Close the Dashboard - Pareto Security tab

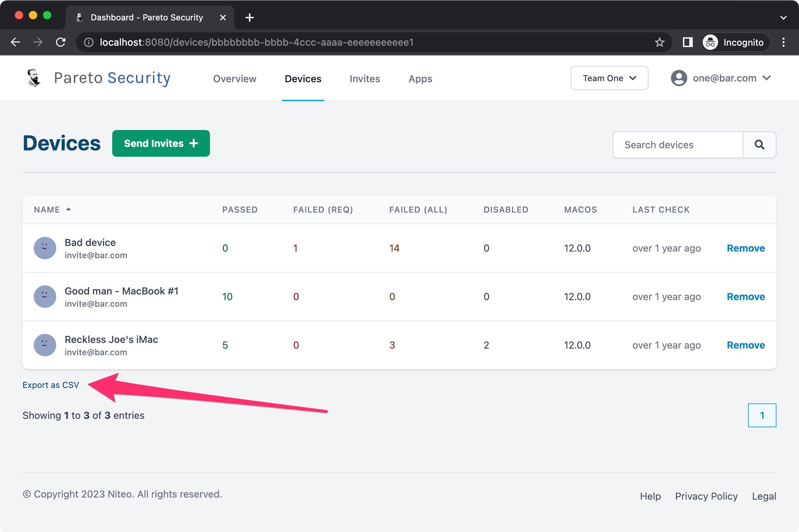[223, 17]
